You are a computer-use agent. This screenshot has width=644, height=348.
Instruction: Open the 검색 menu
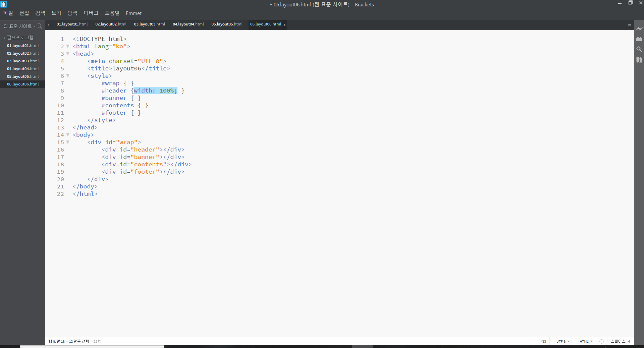coord(40,13)
